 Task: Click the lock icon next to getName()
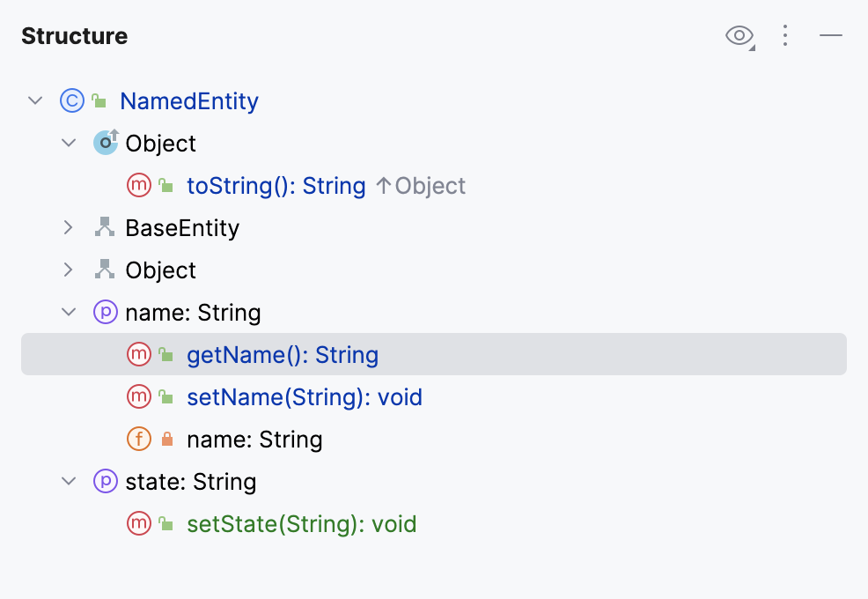(164, 354)
